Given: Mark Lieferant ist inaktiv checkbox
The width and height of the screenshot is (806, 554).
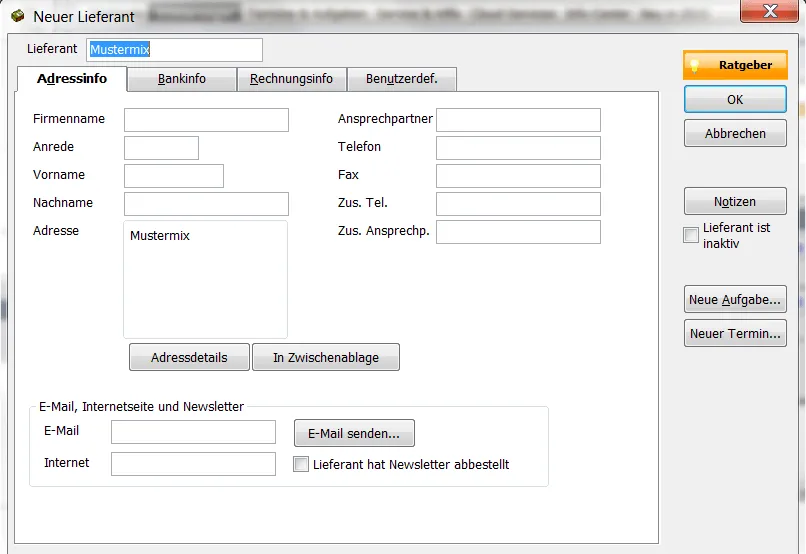Looking at the screenshot, I should 691,235.
